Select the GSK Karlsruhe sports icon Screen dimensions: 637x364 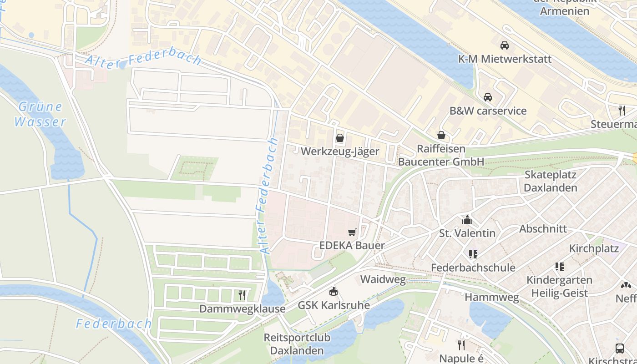coord(334,292)
